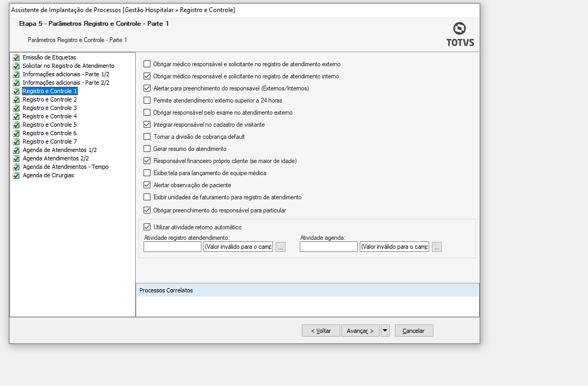Open lookup button for Atividade agenda
The image size is (588, 386).
click(x=437, y=247)
